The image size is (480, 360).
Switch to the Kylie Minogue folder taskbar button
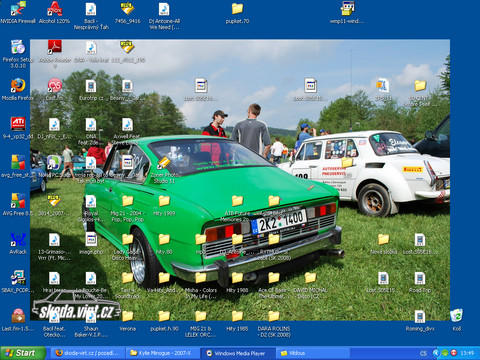[x=163, y=353]
